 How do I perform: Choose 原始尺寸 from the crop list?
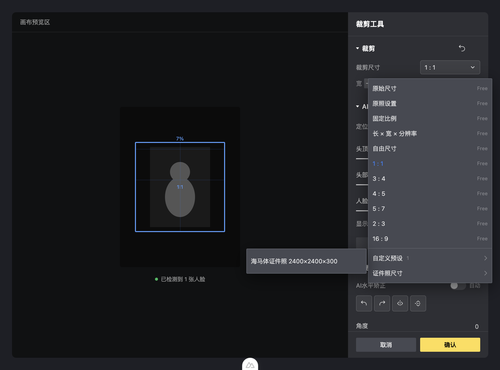[430, 88]
